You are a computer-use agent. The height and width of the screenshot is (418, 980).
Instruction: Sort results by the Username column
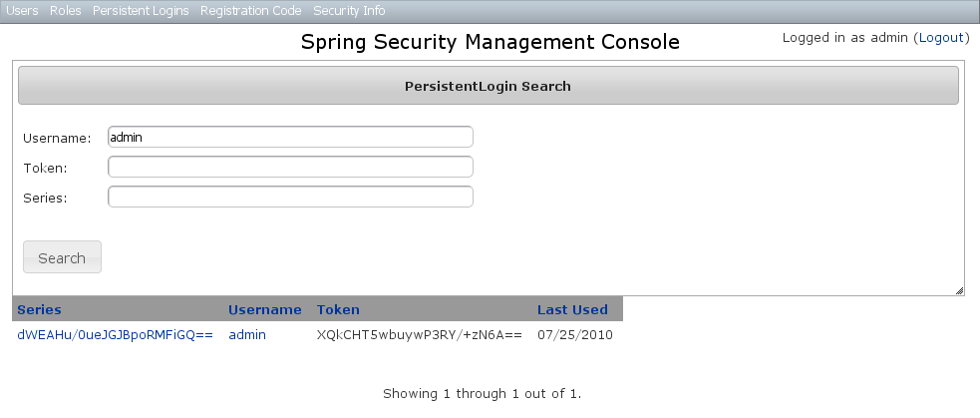[264, 309]
